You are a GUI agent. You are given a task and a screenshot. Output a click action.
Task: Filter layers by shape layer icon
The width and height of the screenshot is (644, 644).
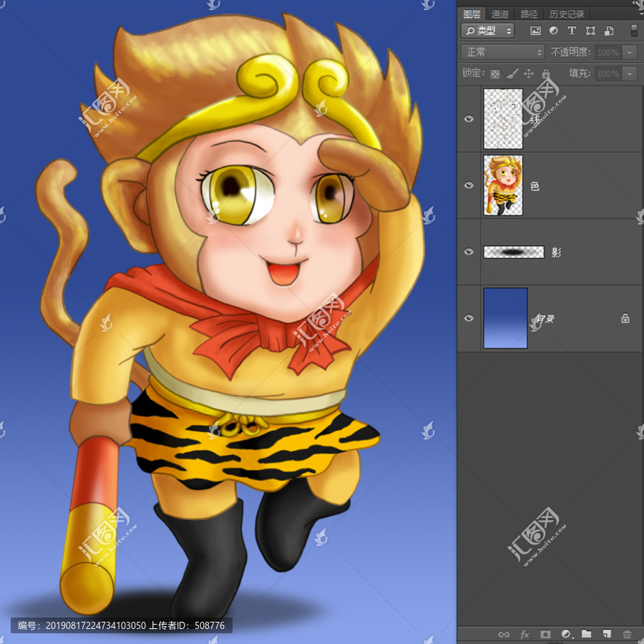pos(590,30)
